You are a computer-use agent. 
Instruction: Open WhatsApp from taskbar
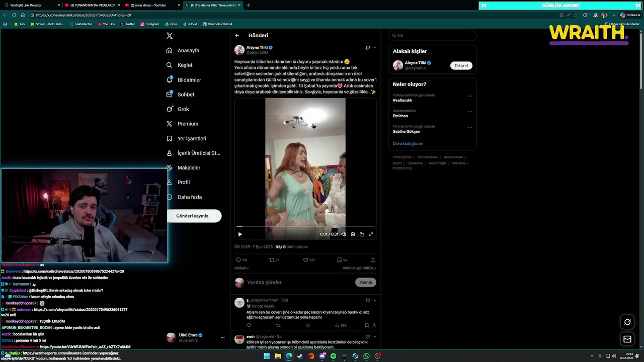point(366,356)
